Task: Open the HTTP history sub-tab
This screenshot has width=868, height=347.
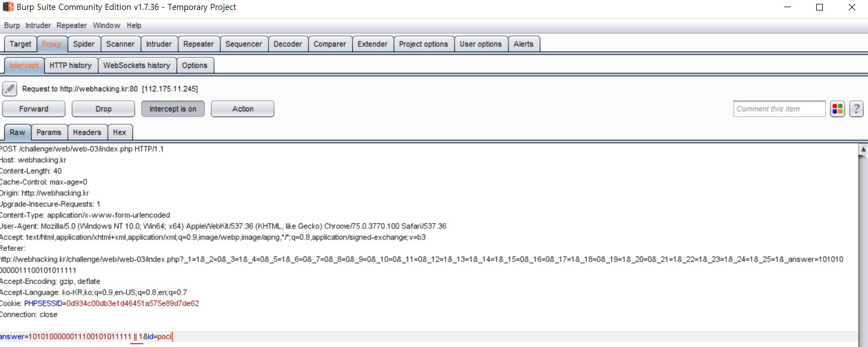Action: (71, 65)
